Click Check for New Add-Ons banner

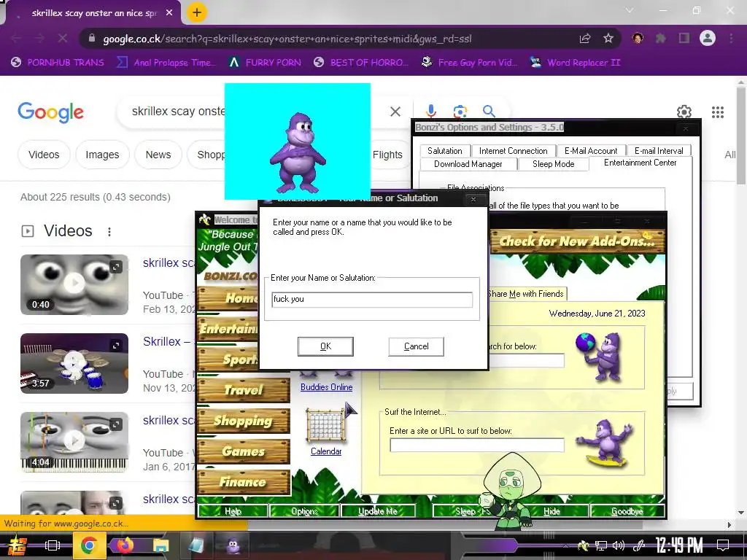[x=578, y=241]
